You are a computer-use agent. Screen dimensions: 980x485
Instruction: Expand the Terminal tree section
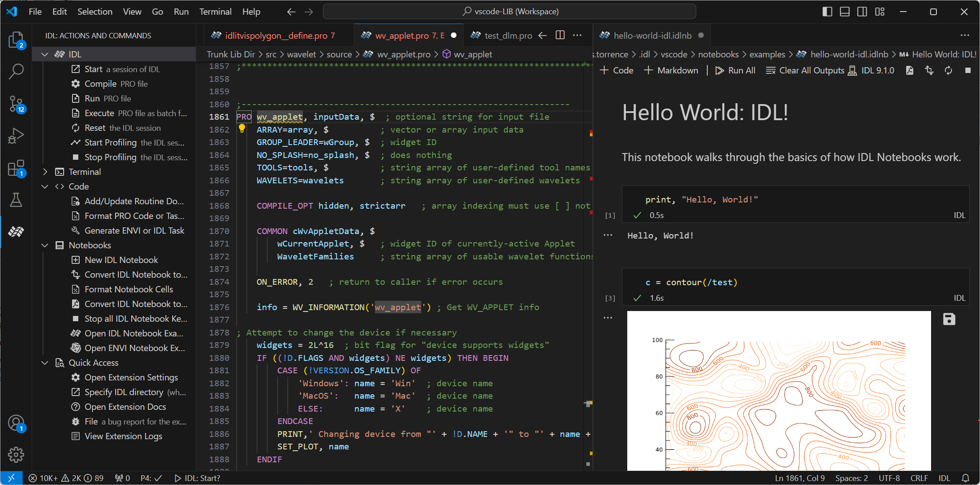(x=45, y=172)
